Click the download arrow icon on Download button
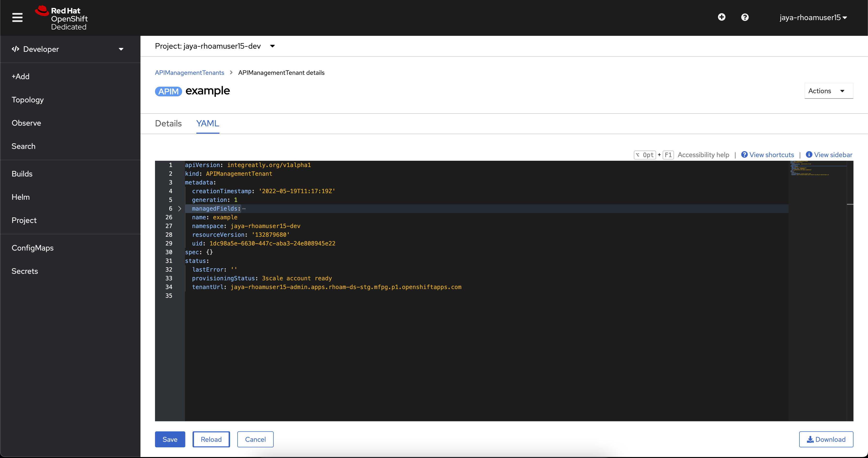Screen dimensions: 868x458 (x=810, y=439)
